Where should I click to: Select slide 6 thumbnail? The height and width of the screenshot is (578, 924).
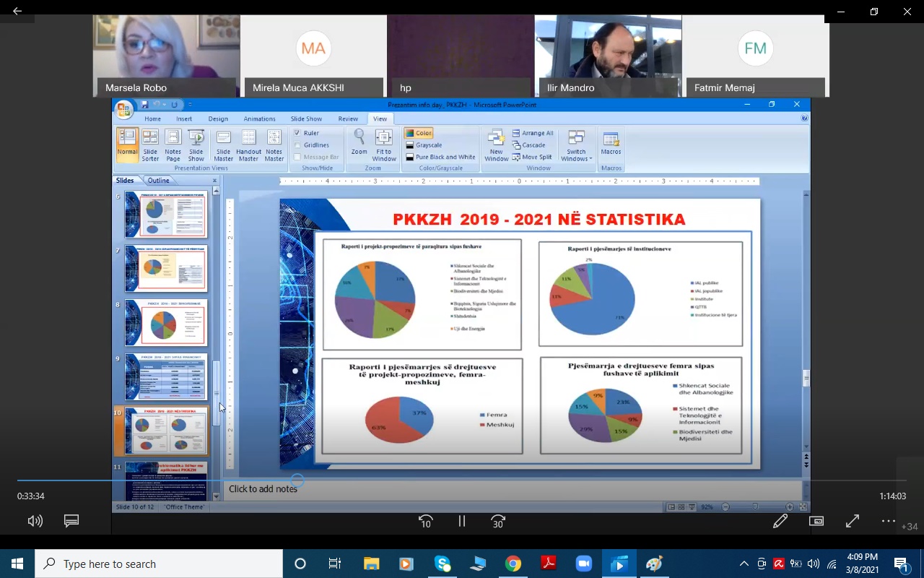[x=166, y=215]
